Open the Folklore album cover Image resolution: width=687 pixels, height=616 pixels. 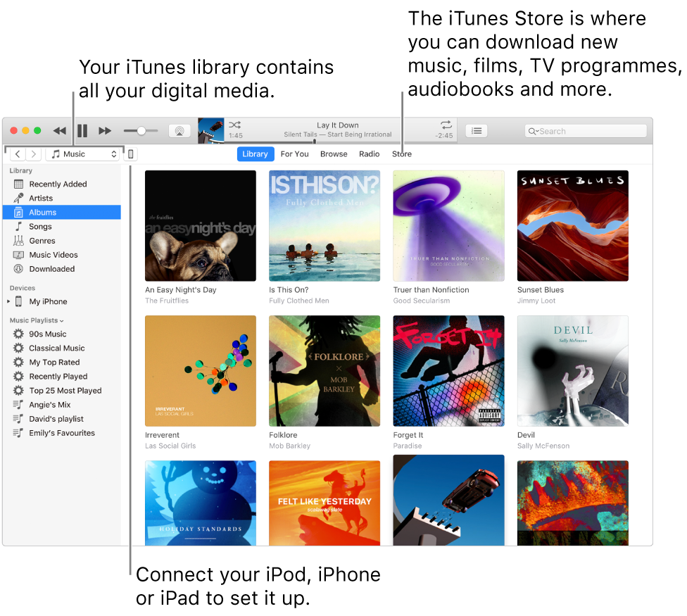pos(324,370)
